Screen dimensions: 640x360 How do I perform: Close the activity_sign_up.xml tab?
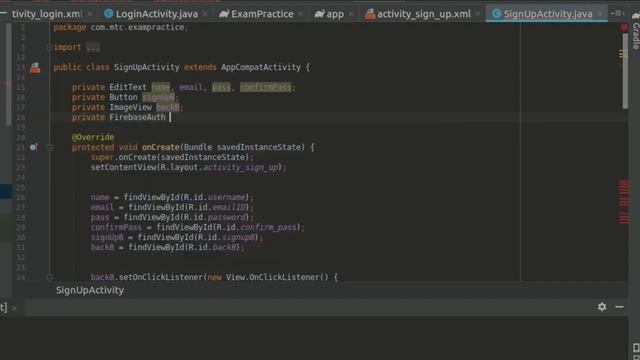[478, 14]
